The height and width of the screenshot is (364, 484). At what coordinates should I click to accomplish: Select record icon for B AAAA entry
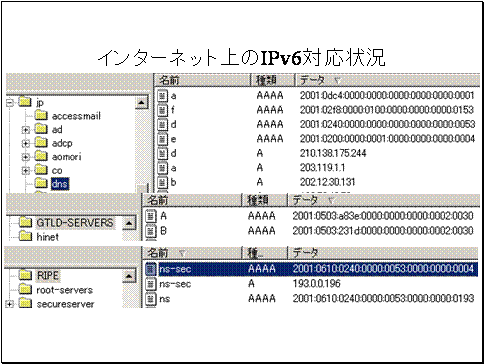tap(151, 231)
